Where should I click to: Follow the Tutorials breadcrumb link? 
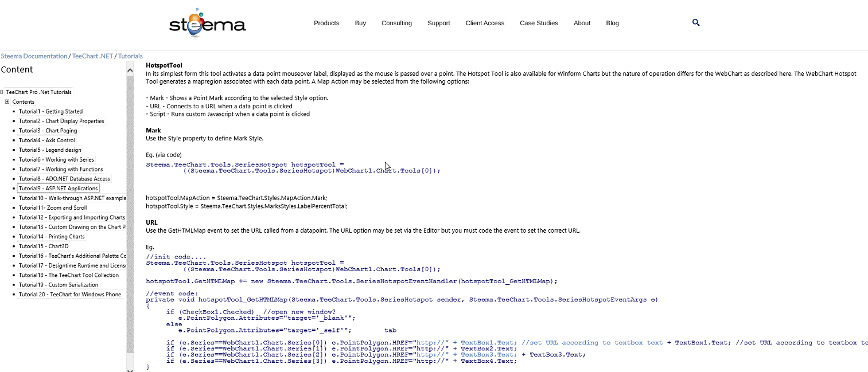(x=130, y=56)
